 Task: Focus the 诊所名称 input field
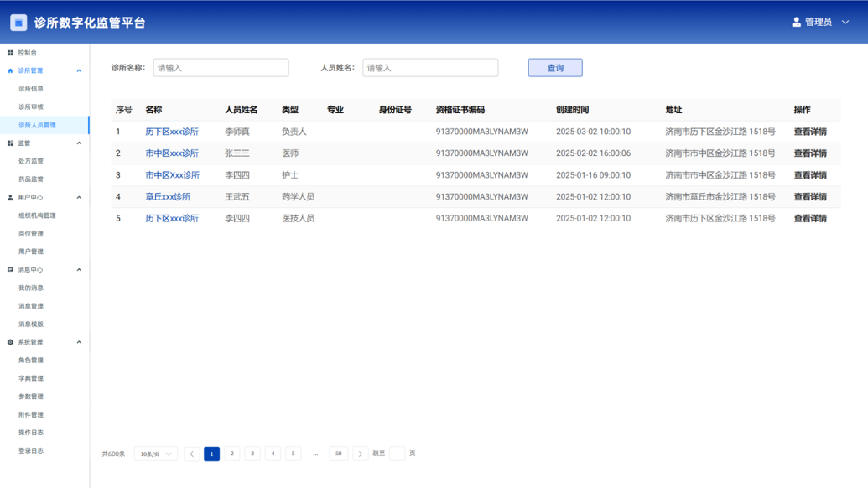(x=221, y=68)
